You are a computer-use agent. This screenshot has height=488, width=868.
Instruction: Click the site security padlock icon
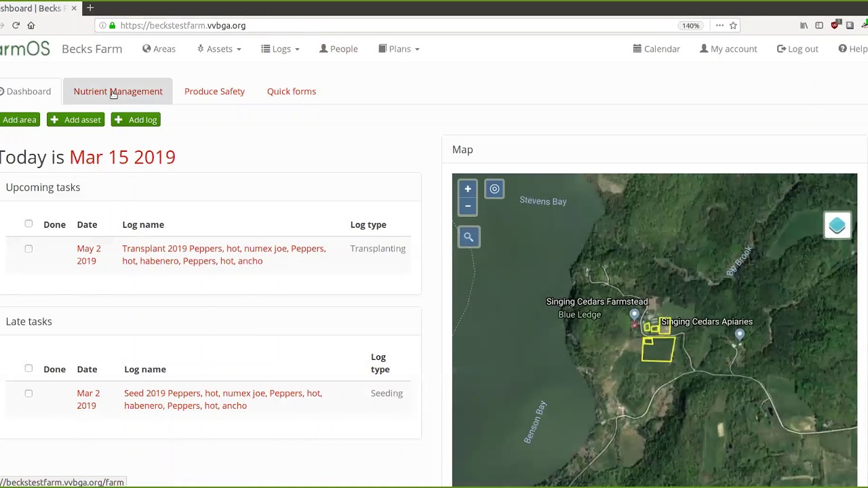[113, 25]
